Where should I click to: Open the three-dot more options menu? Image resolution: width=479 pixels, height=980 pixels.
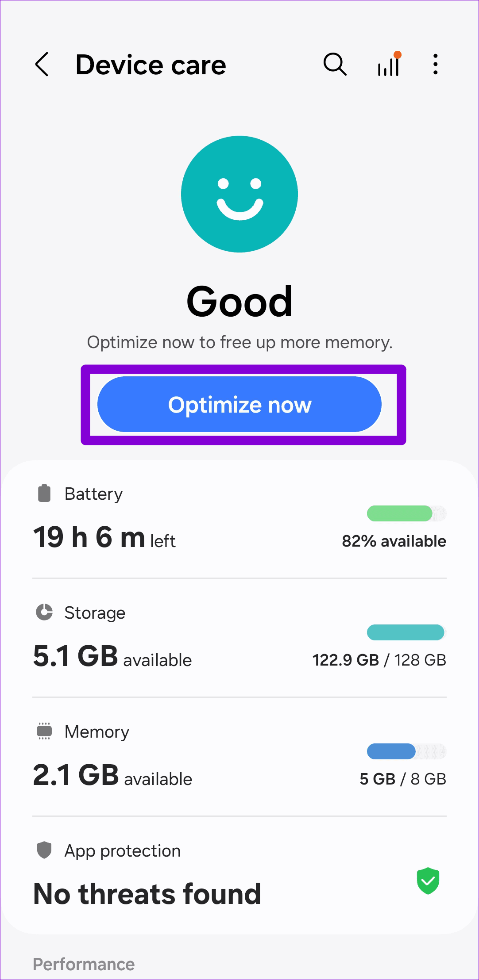click(436, 65)
